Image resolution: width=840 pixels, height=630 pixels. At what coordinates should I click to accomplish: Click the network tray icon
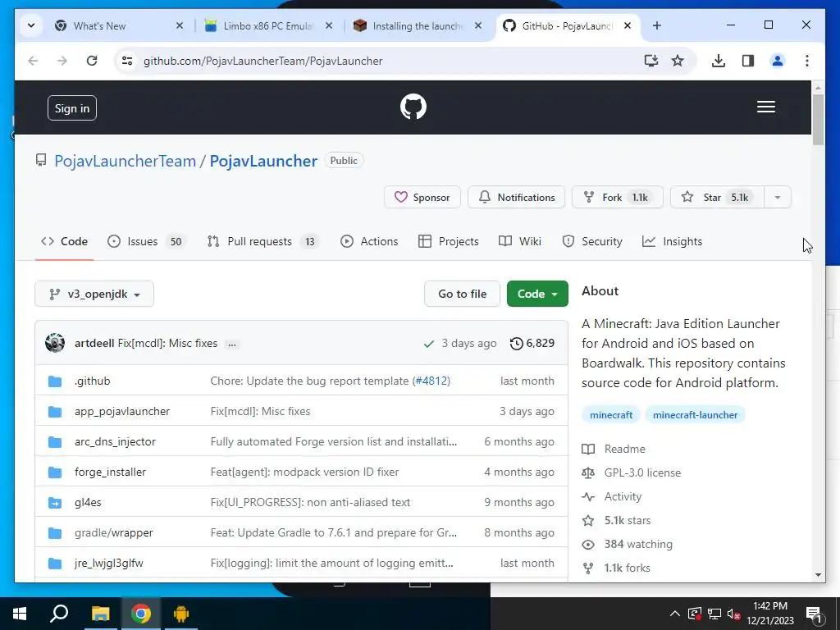tap(714, 614)
